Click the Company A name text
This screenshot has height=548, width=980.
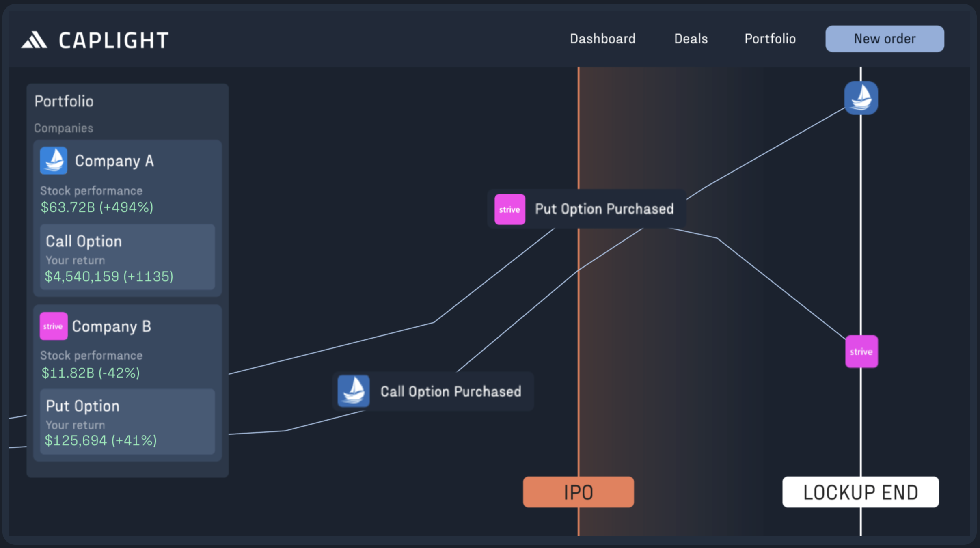coord(114,161)
